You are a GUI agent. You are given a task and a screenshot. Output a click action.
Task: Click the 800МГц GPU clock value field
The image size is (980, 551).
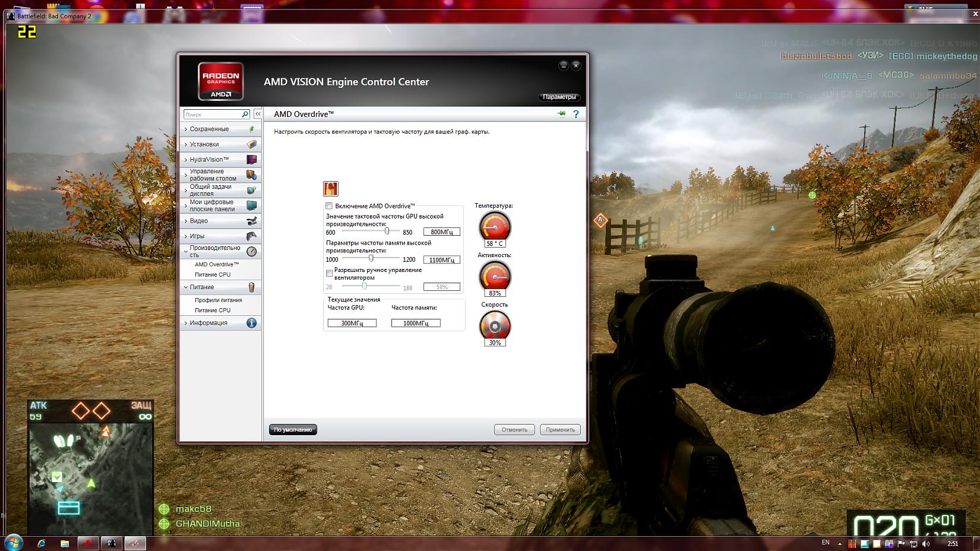(442, 232)
